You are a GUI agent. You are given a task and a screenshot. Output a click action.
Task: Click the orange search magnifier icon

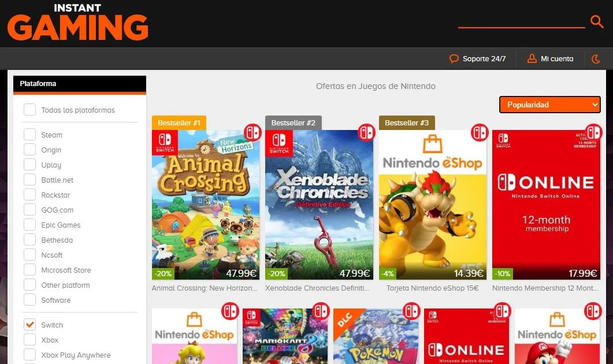pyautogui.click(x=597, y=21)
